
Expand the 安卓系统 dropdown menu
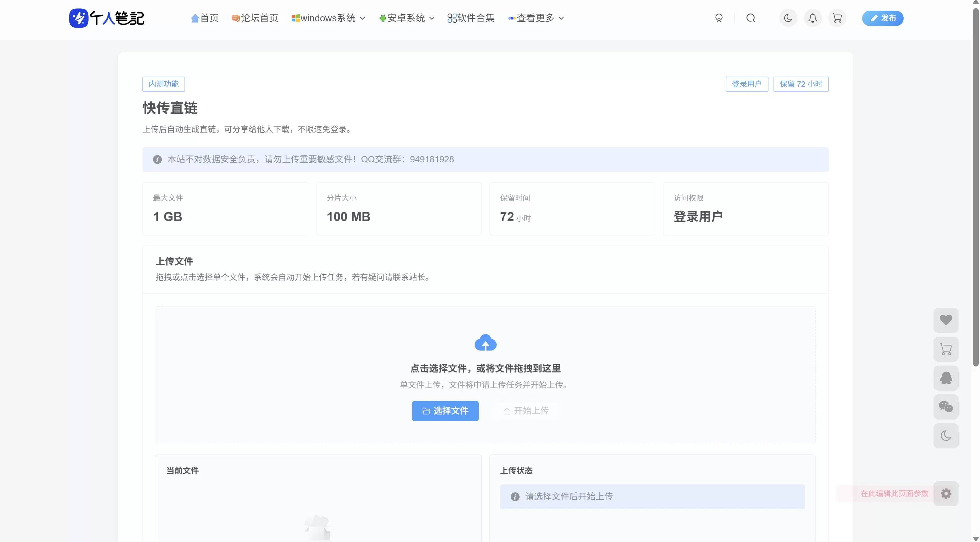[x=407, y=18]
